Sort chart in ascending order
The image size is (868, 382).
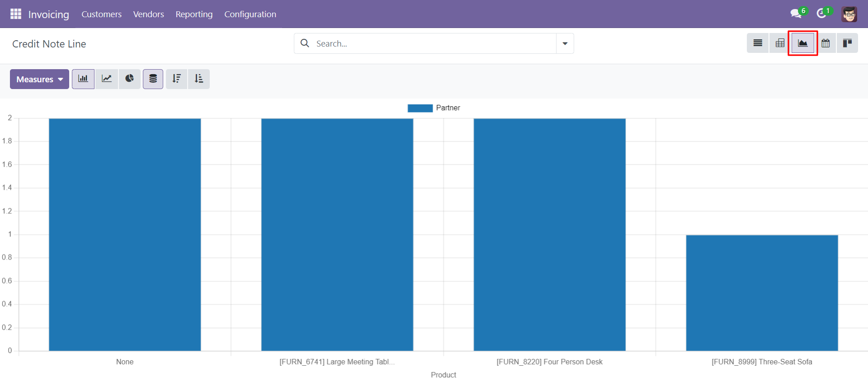click(x=199, y=79)
